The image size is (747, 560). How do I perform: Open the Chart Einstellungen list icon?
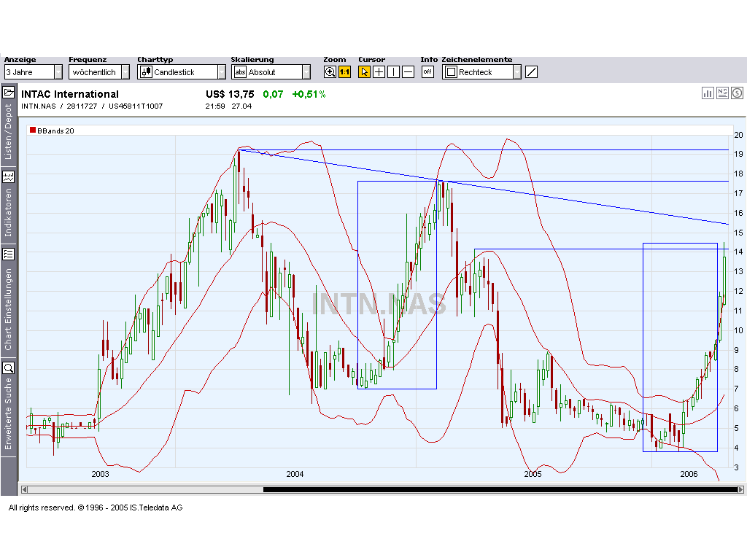(x=8, y=254)
